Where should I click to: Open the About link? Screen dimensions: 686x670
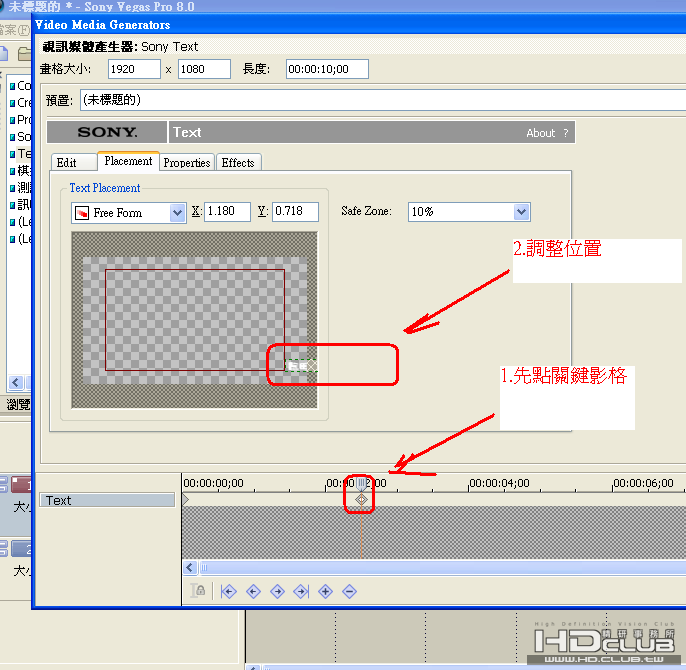540,133
